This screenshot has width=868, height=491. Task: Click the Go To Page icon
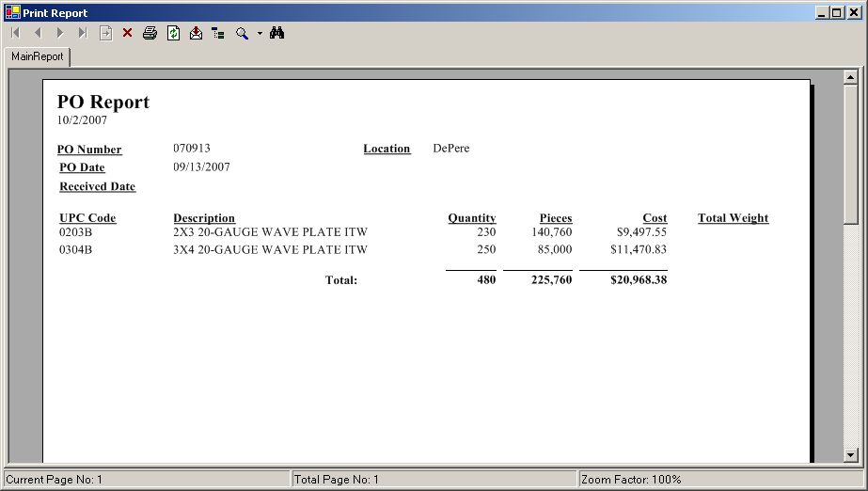105,33
